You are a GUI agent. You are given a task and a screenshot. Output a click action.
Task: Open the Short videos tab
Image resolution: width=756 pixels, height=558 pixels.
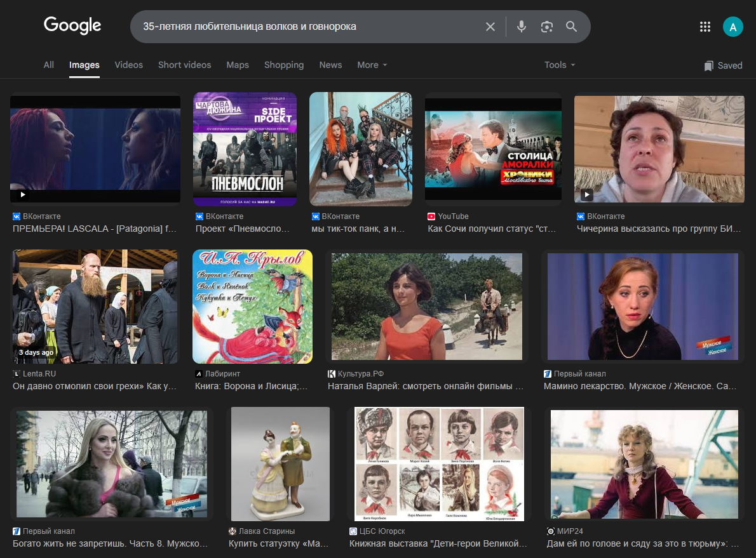coord(184,65)
